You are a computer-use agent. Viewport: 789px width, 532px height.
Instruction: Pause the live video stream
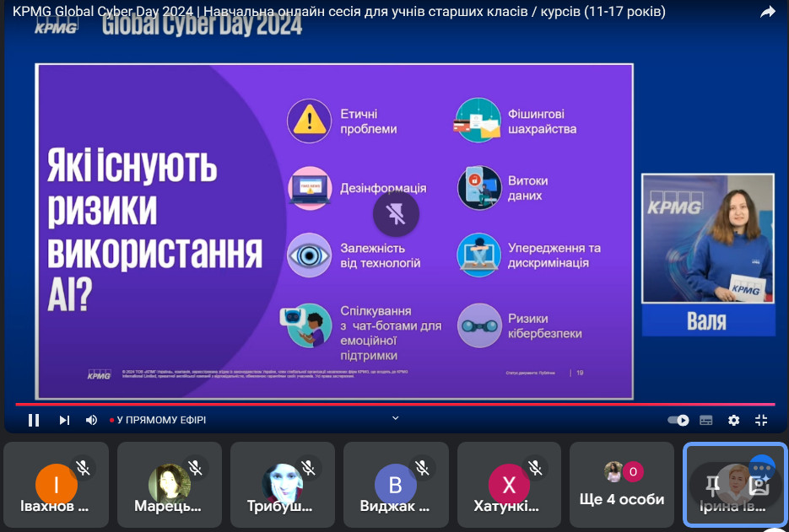click(34, 420)
